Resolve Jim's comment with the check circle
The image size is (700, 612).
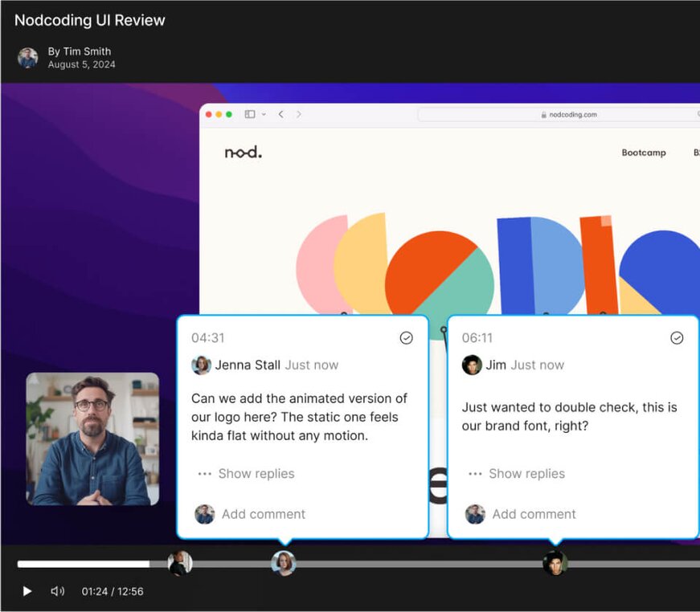coord(677,338)
